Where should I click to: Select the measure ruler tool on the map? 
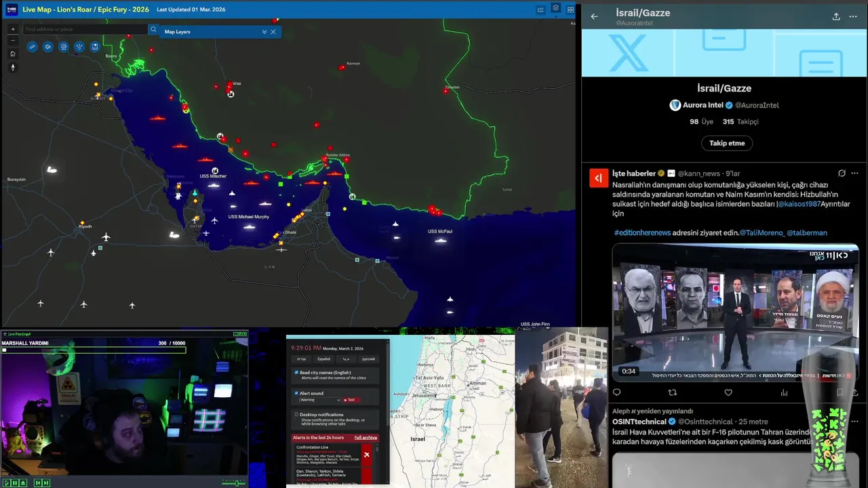pos(32,47)
